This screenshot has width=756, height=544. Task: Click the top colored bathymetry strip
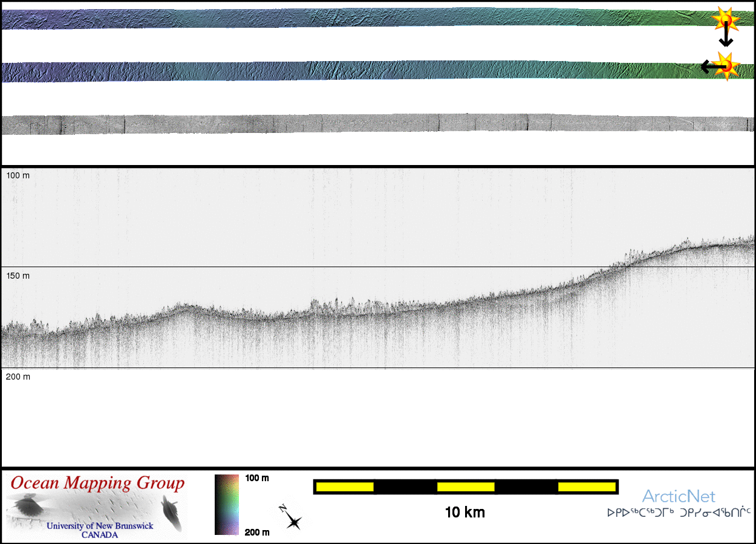(363, 18)
